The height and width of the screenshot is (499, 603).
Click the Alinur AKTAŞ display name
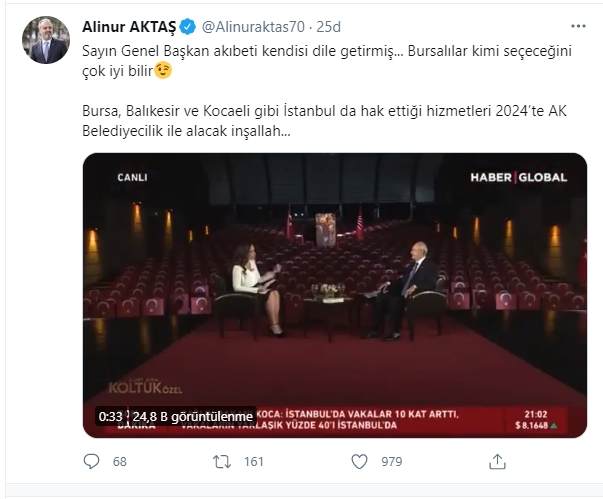(x=129, y=27)
